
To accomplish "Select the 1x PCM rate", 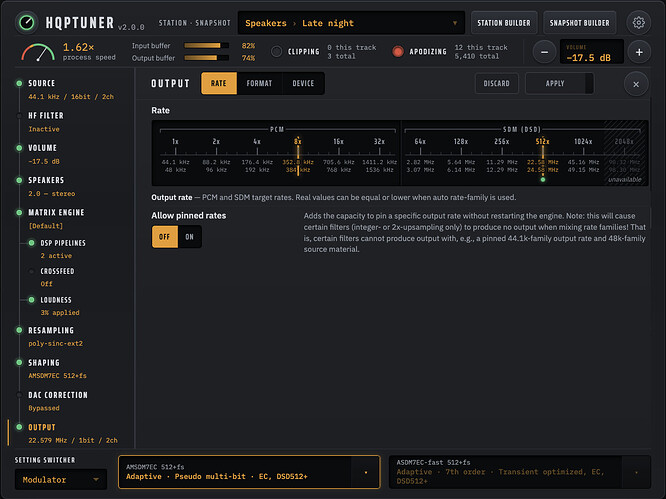I will (x=175, y=155).
